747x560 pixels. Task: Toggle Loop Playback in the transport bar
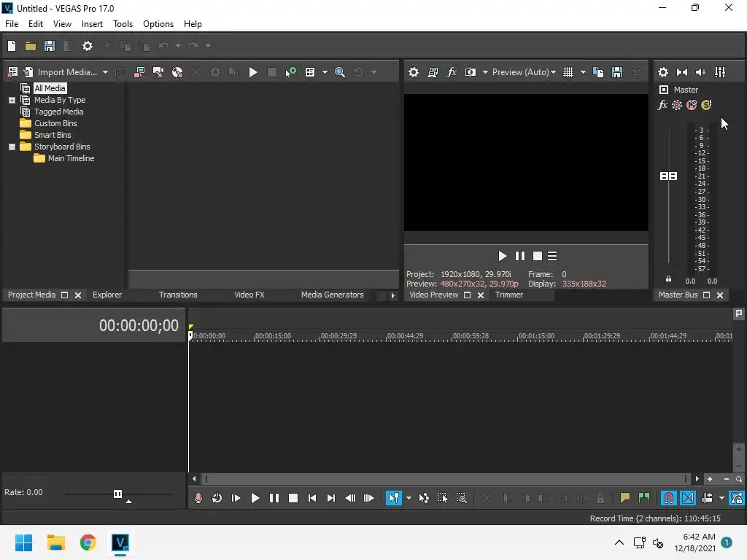click(x=217, y=498)
